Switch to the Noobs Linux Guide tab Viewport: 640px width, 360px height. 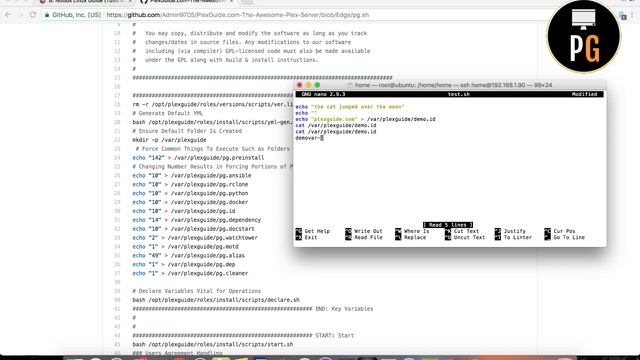tap(86, 2)
